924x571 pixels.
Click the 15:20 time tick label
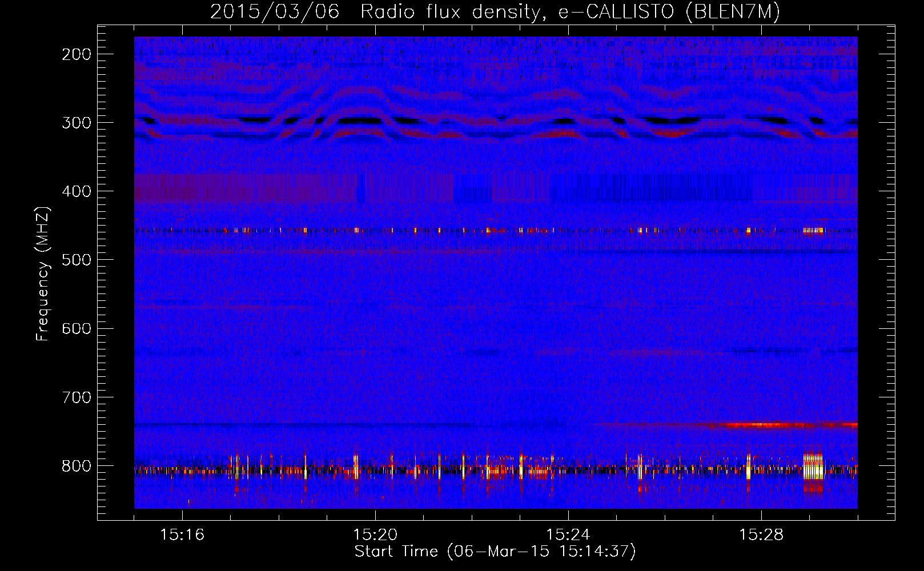375,535
